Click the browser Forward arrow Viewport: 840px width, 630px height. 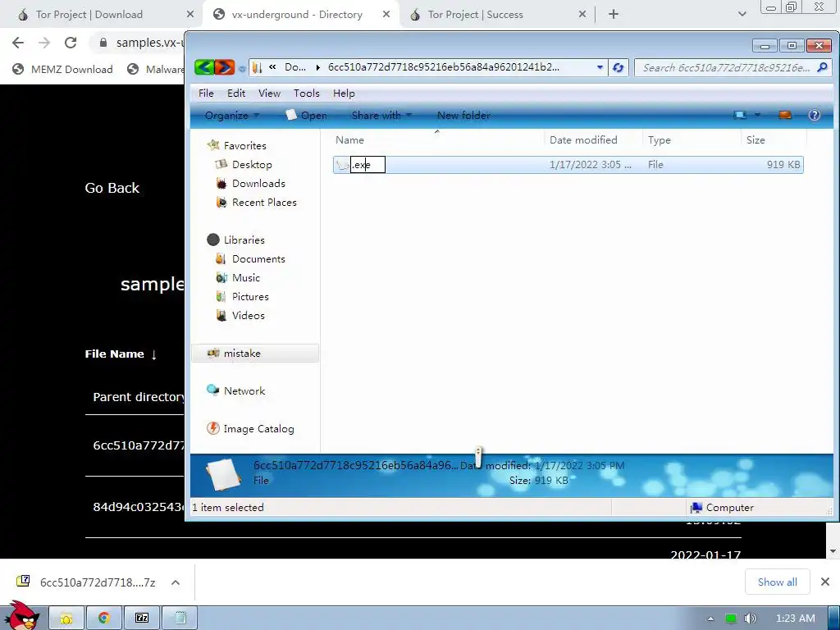point(44,43)
